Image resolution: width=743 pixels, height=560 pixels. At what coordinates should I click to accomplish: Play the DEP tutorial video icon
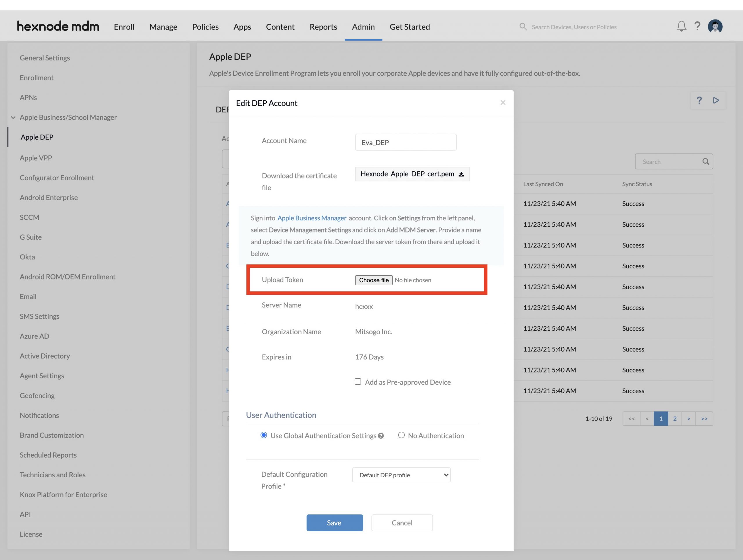pos(716,100)
